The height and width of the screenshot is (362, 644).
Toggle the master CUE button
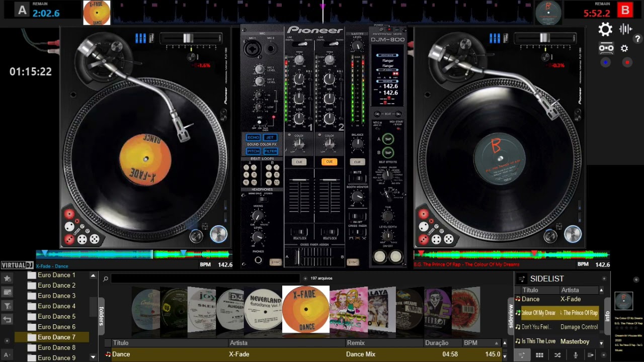(x=357, y=162)
